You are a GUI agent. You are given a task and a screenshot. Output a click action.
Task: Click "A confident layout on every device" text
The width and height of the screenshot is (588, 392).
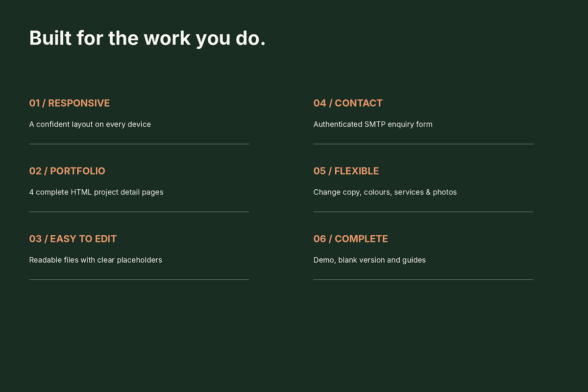(x=90, y=124)
